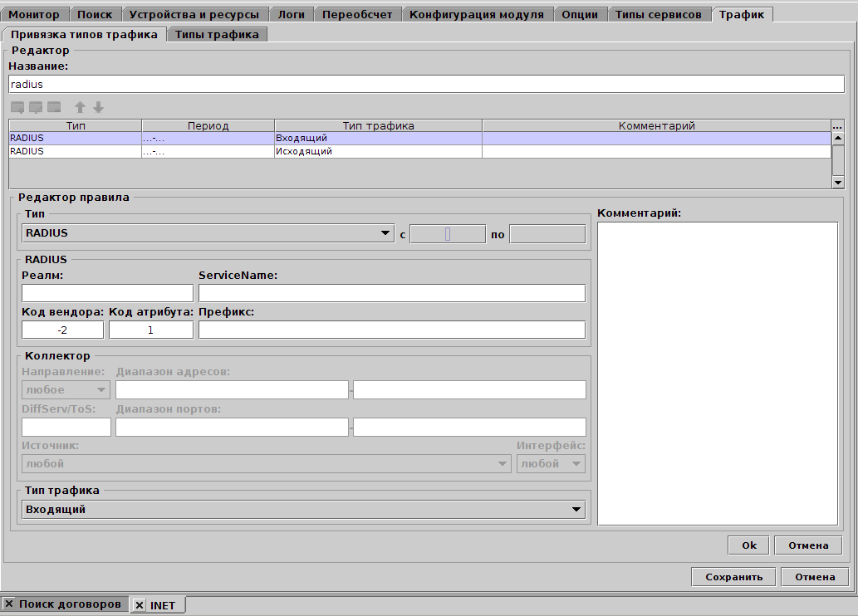Open the 'Тип трафика' dropdown showing Входящий
Screen dimensions: 858x616
coord(576,509)
